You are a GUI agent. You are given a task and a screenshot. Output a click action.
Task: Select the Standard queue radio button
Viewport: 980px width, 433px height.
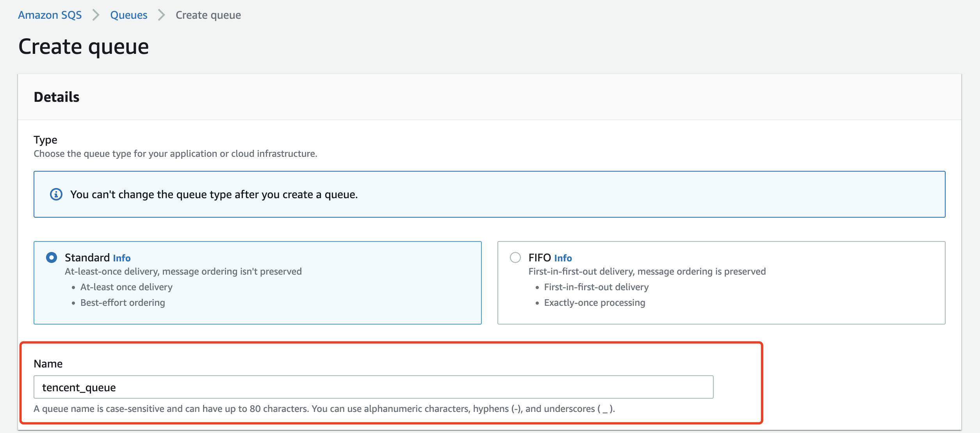[x=52, y=257]
